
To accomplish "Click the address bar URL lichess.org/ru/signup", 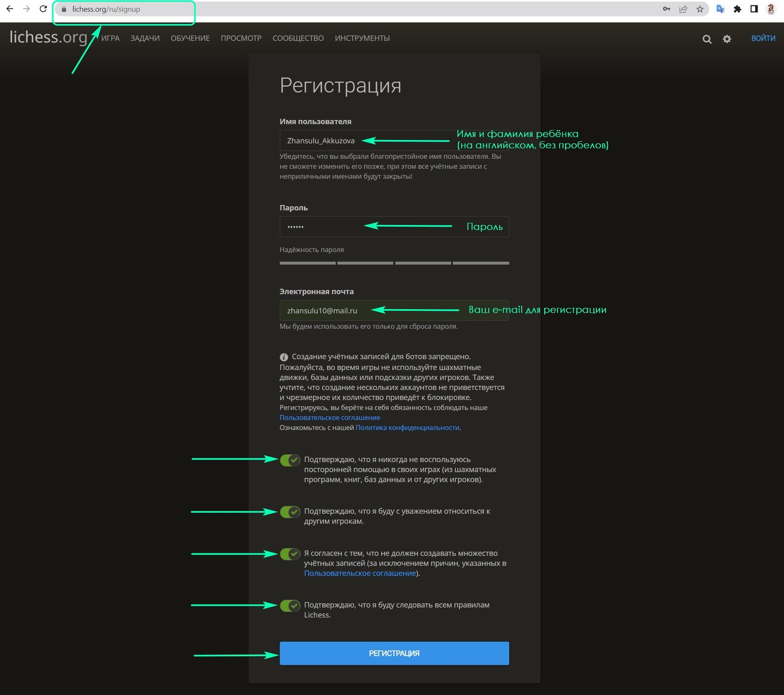I will click(x=106, y=9).
